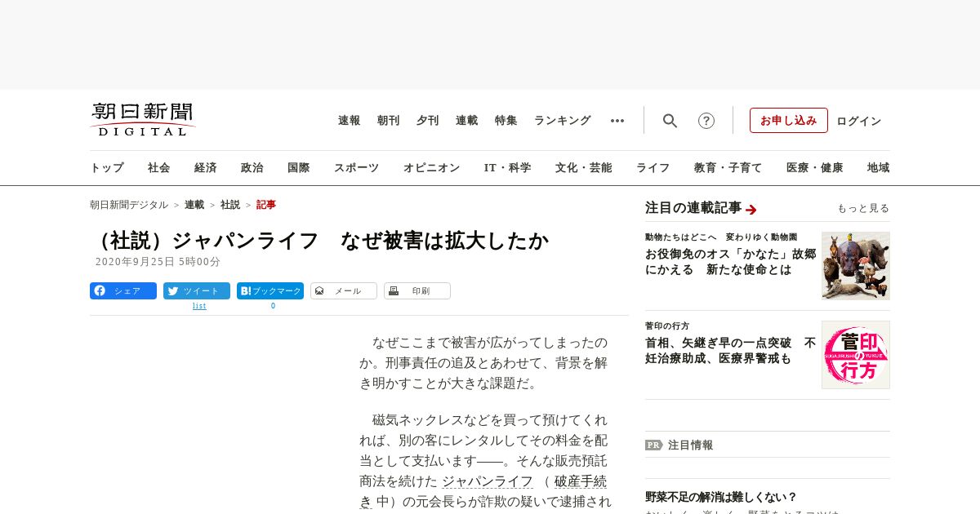Go to IT・科学 section tab
Screen dimensions: 980x514
point(508,168)
